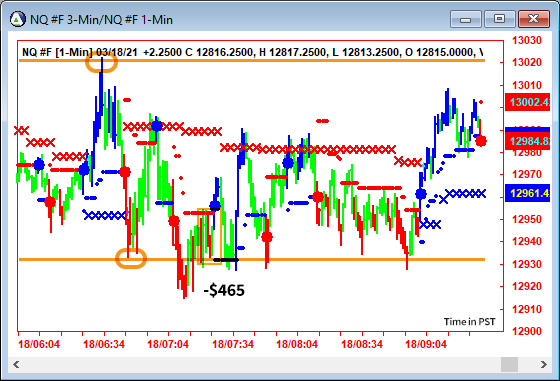Click the 13010 price axis value

pyautogui.click(x=527, y=85)
